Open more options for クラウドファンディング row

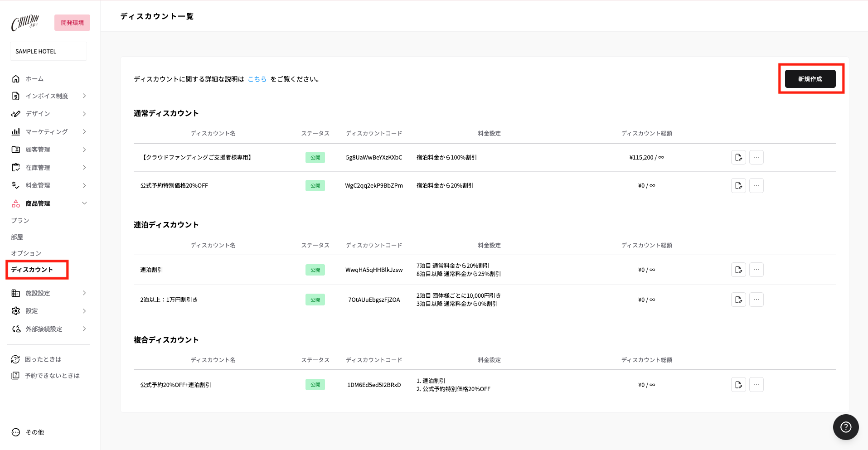tap(756, 157)
